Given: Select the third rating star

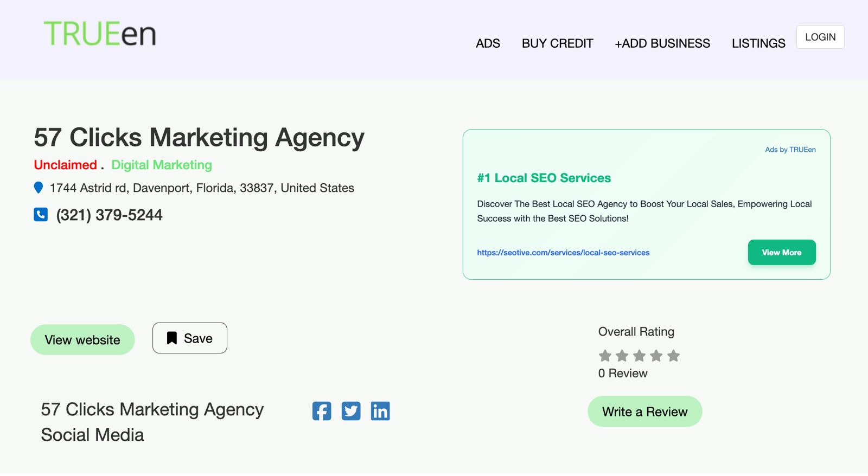Looking at the screenshot, I should pyautogui.click(x=639, y=356).
